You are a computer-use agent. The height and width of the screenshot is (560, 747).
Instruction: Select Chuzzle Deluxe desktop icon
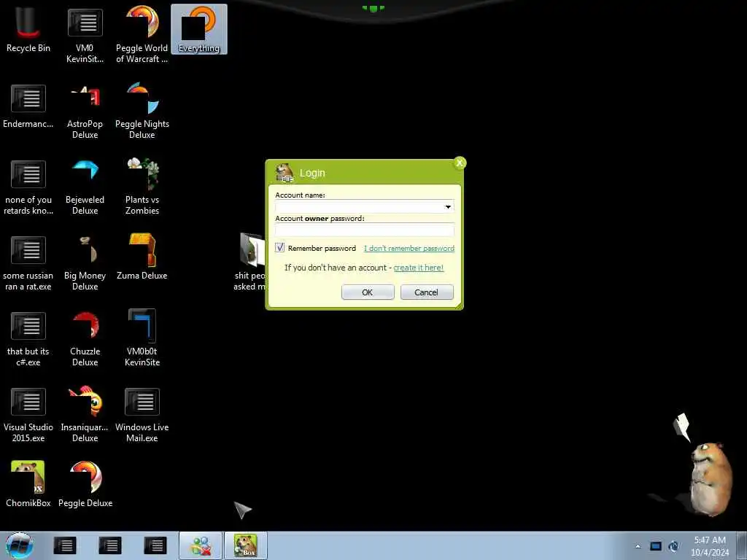(x=85, y=338)
